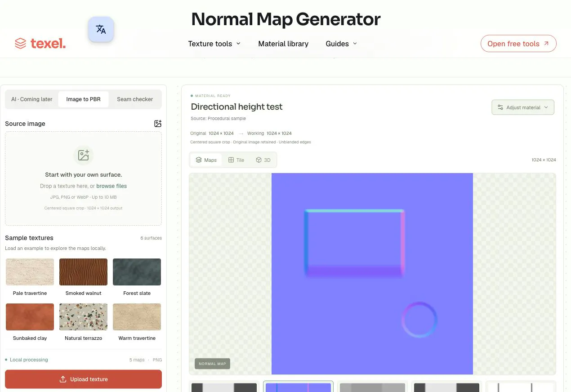Screen dimensions: 571x392
Task: Click the add-image icon beside Source image
Action: [x=158, y=124]
